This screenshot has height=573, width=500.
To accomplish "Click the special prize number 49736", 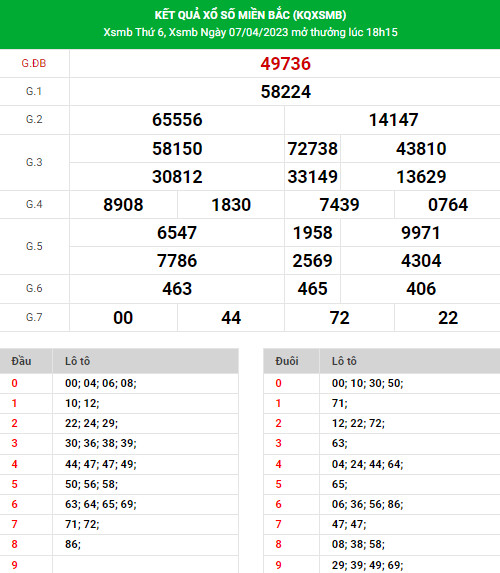I will pos(285,64).
